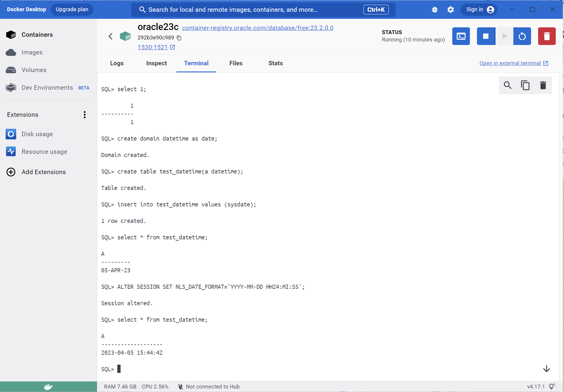Open in external terminal
This screenshot has height=392, width=564.
tap(514, 63)
